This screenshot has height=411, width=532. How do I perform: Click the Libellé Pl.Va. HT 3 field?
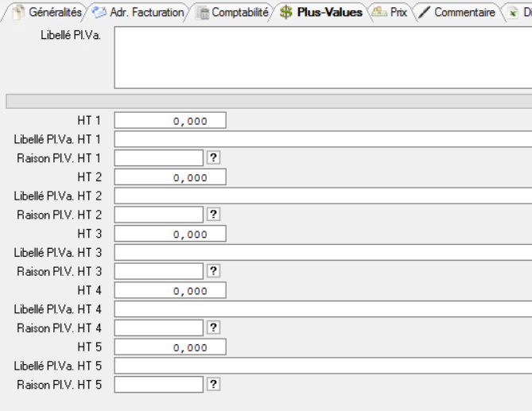[x=323, y=253]
